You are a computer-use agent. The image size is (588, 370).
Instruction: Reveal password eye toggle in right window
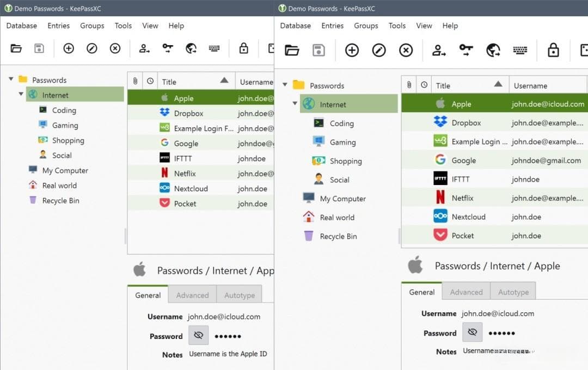(x=473, y=332)
